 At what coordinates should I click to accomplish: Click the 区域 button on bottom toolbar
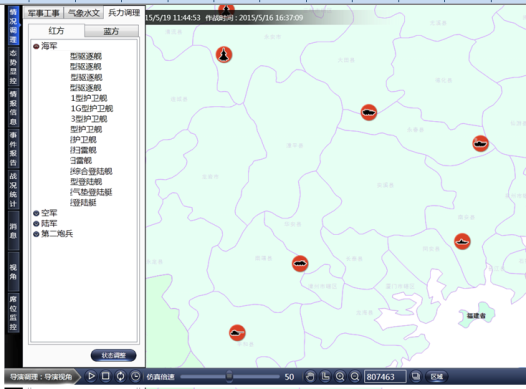point(436,377)
